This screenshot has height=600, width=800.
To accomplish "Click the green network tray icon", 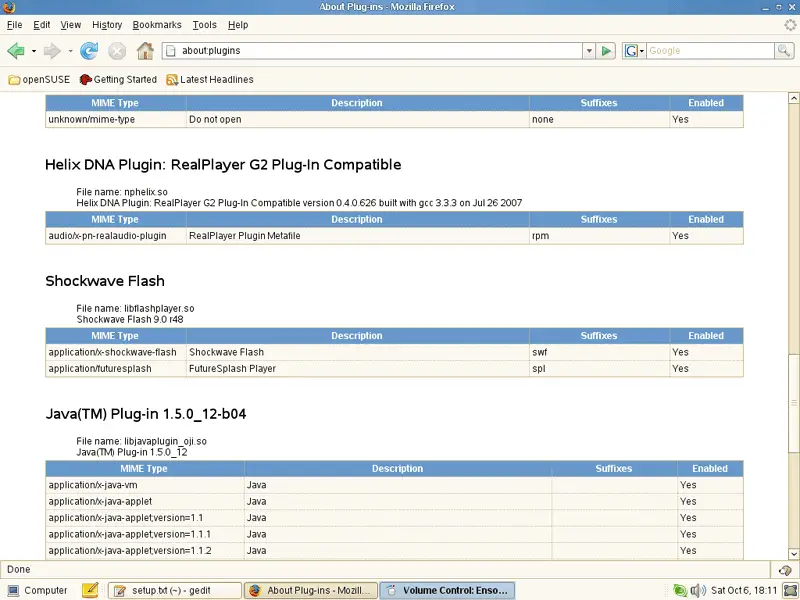I will click(x=679, y=590).
